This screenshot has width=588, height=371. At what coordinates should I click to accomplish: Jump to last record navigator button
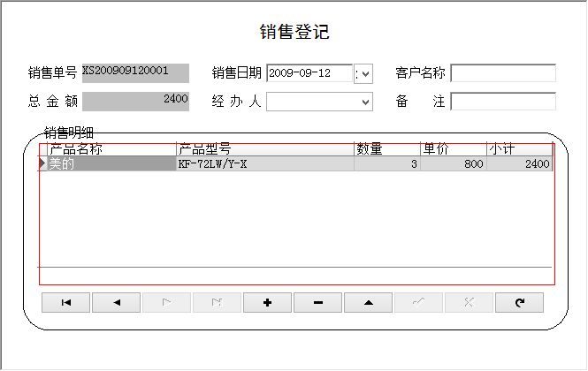(x=218, y=302)
